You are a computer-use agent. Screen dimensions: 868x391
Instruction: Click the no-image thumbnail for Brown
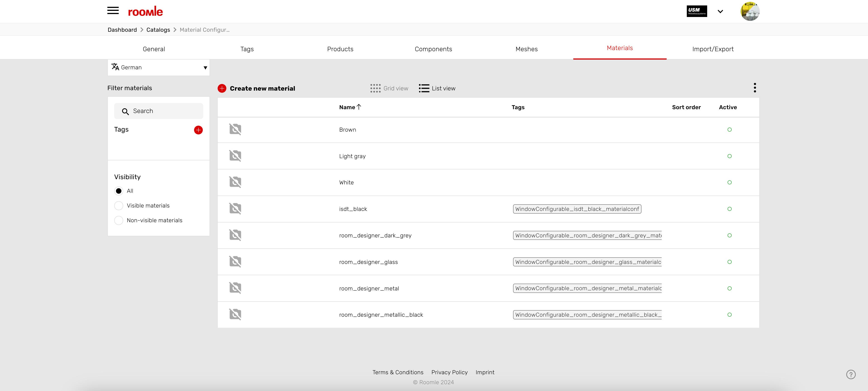pos(235,129)
